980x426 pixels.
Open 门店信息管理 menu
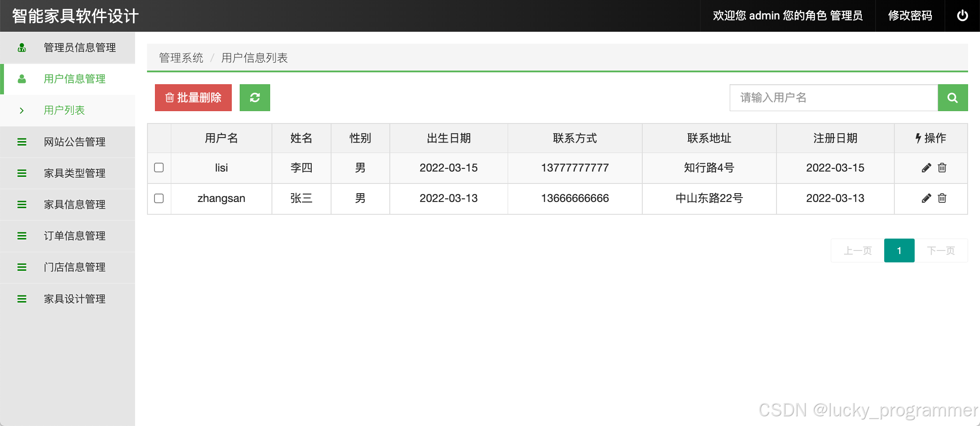[x=68, y=267]
